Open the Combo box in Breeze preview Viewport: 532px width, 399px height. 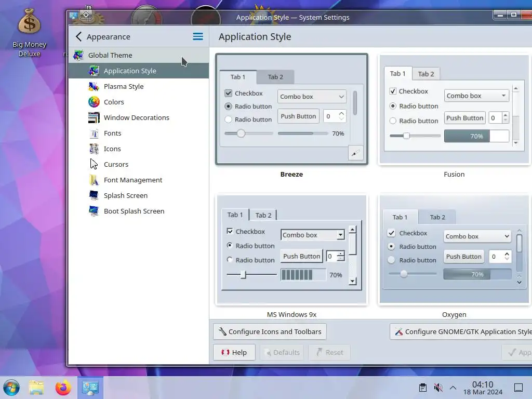(312, 96)
